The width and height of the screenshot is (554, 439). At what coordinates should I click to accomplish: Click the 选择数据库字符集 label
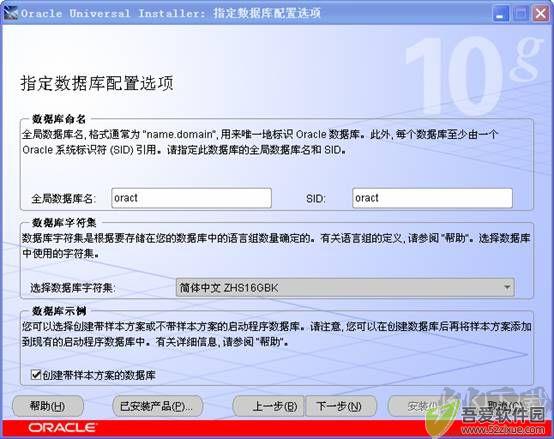pos(73,288)
